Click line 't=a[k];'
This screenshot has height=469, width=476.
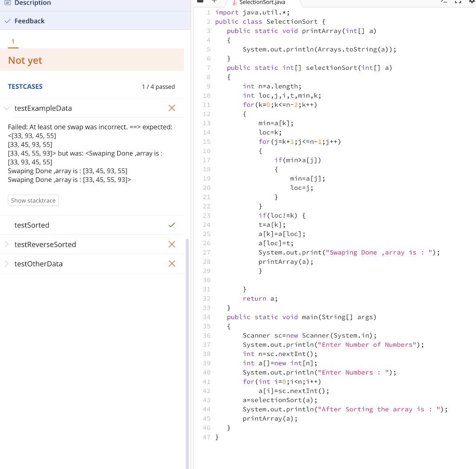click(x=272, y=225)
